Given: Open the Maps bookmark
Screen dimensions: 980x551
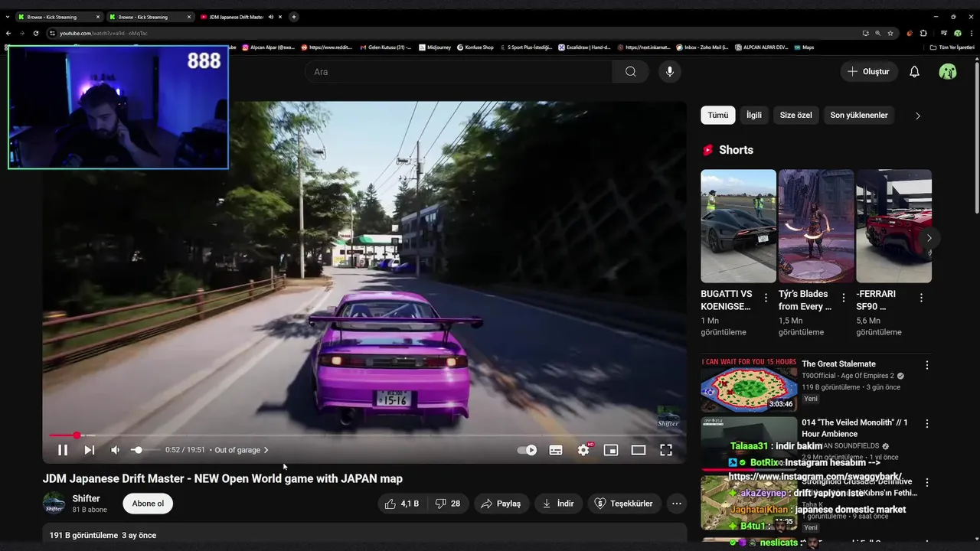Looking at the screenshot, I should (x=803, y=47).
